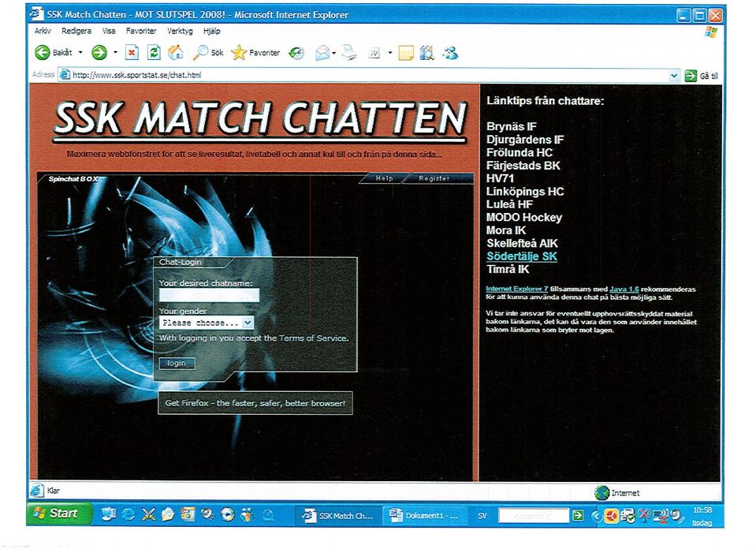This screenshot has width=756, height=549.
Task: Expand the address bar dropdown arrow
Action: pyautogui.click(x=674, y=76)
